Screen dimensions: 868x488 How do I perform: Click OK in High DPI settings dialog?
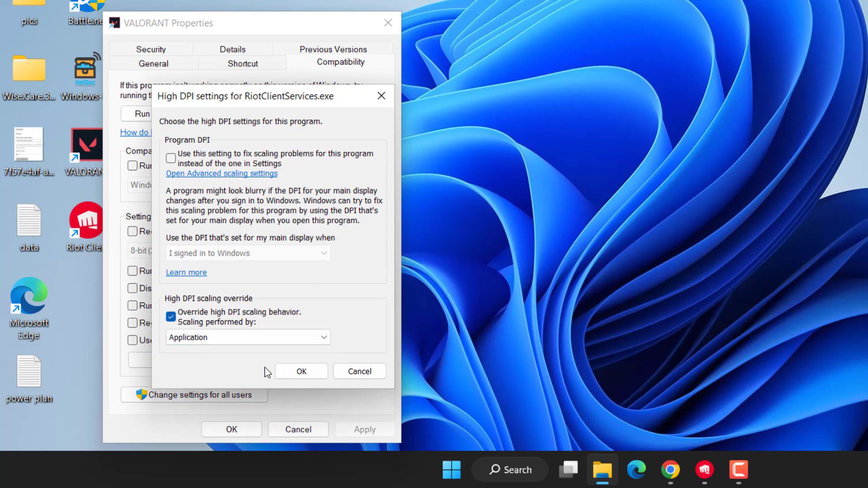(x=302, y=371)
